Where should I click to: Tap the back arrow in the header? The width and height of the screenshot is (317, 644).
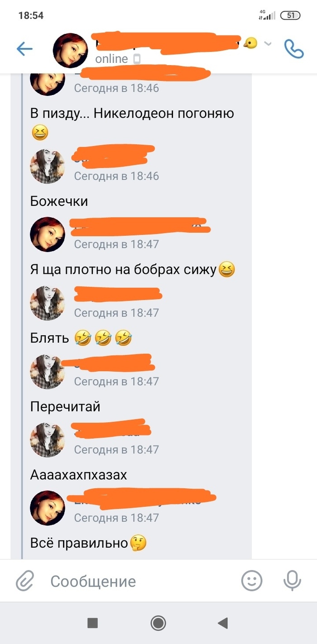click(x=24, y=49)
